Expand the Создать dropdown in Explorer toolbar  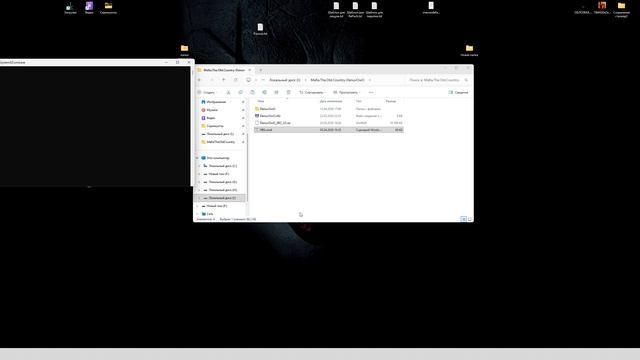[x=207, y=93]
